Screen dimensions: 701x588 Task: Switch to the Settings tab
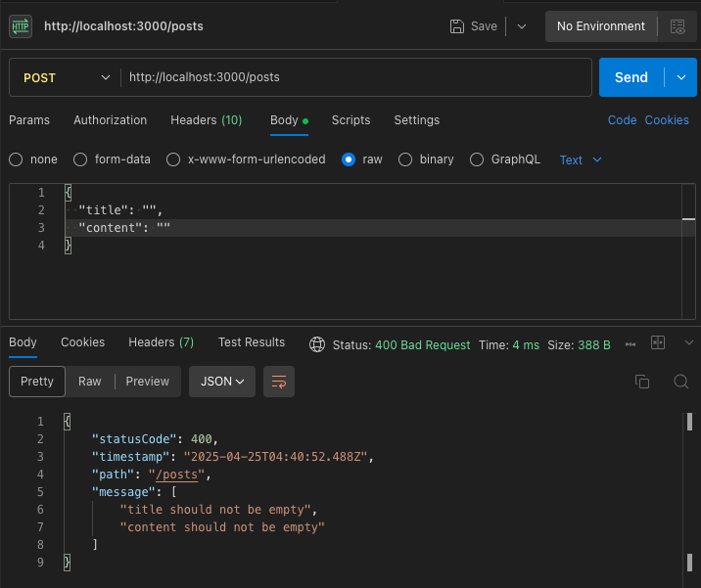[417, 120]
